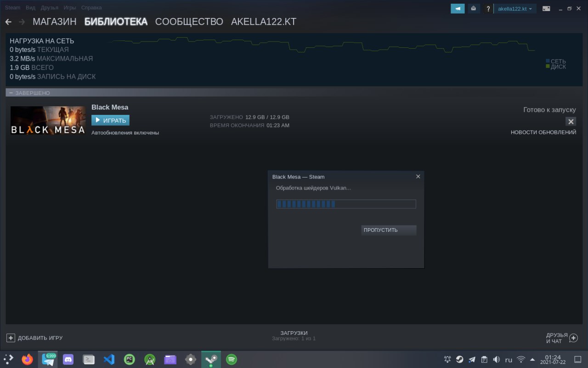Open PyCharm from the taskbar
Screen dimensions: 588x368
pos(130,359)
